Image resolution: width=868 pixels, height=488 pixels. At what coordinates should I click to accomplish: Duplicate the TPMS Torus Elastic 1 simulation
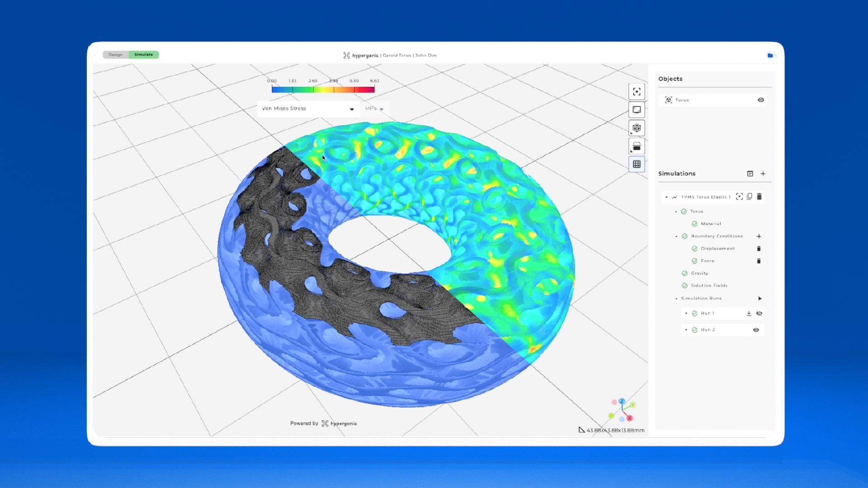(x=750, y=197)
